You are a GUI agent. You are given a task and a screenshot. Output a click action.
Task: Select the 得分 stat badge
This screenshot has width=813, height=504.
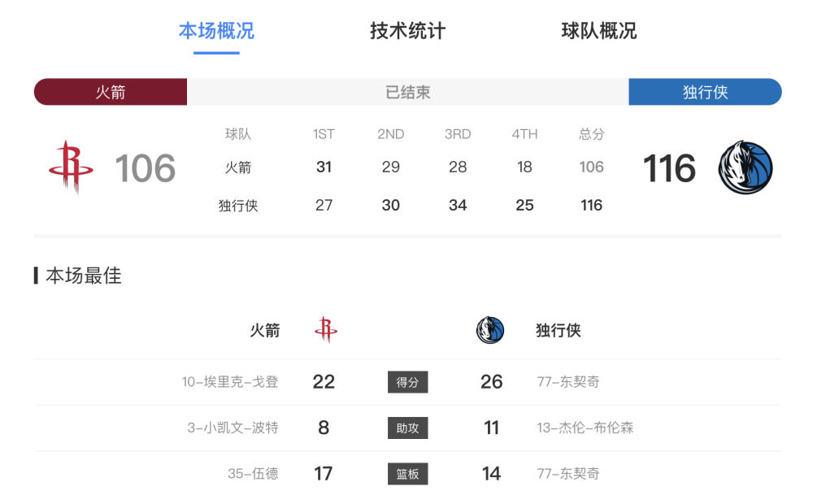pyautogui.click(x=407, y=382)
